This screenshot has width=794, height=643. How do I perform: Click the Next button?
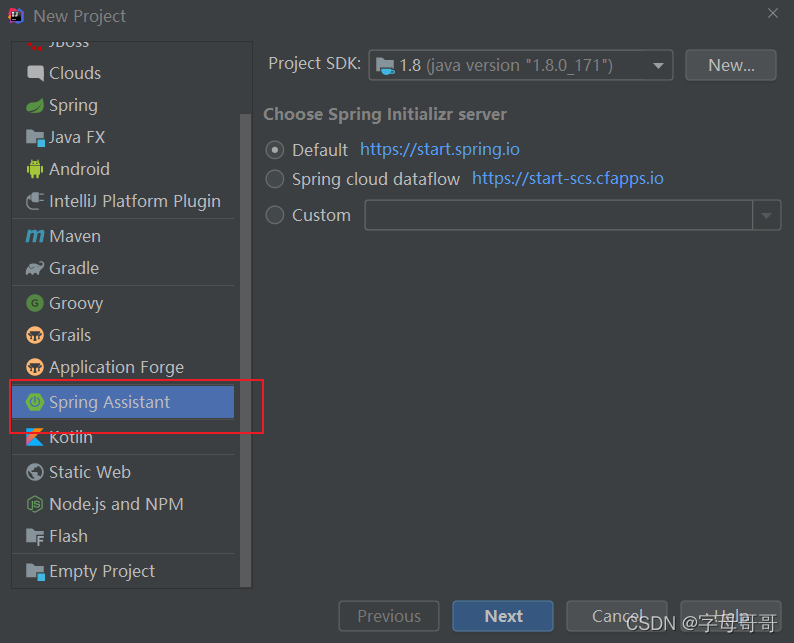tap(502, 616)
